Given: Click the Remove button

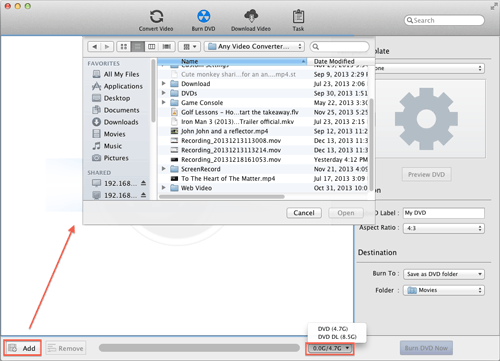Looking at the screenshot, I should click(66, 348).
